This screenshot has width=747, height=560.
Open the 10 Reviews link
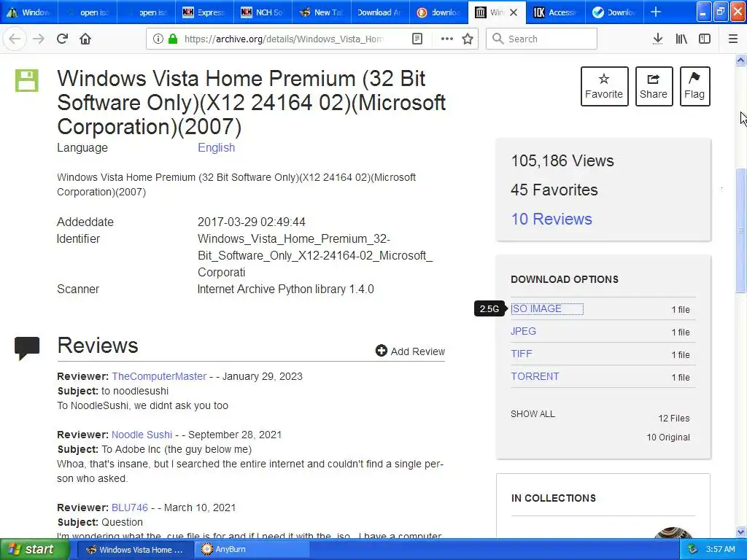pos(551,219)
